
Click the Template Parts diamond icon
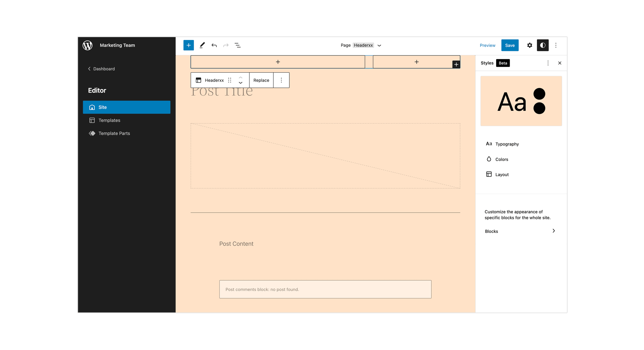point(92,134)
